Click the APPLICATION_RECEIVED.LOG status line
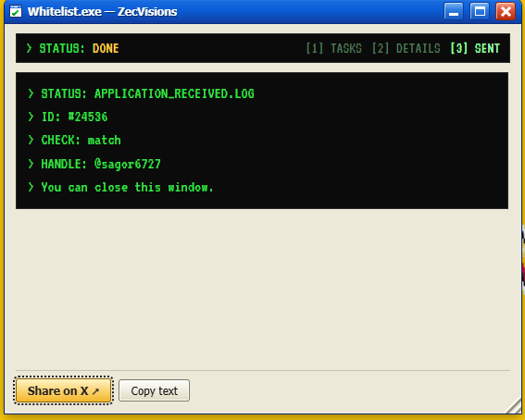Screen dimensions: 525x420 pos(142,93)
